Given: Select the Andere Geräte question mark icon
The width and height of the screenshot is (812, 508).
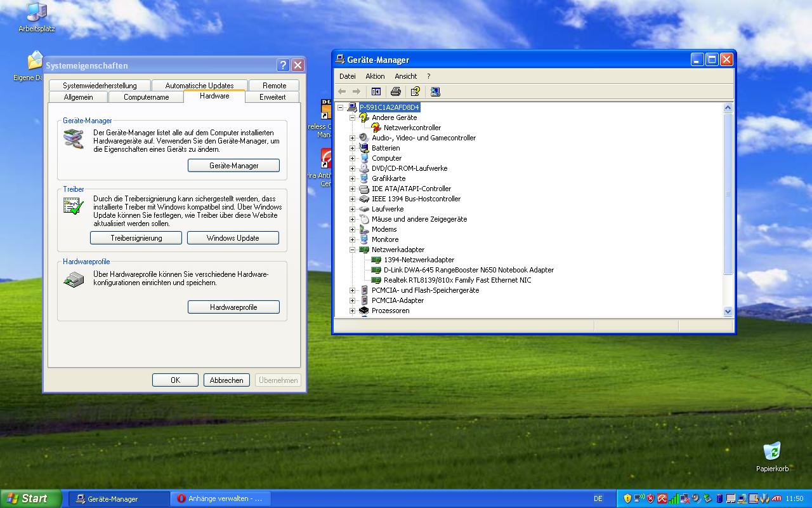Looking at the screenshot, I should tap(364, 117).
